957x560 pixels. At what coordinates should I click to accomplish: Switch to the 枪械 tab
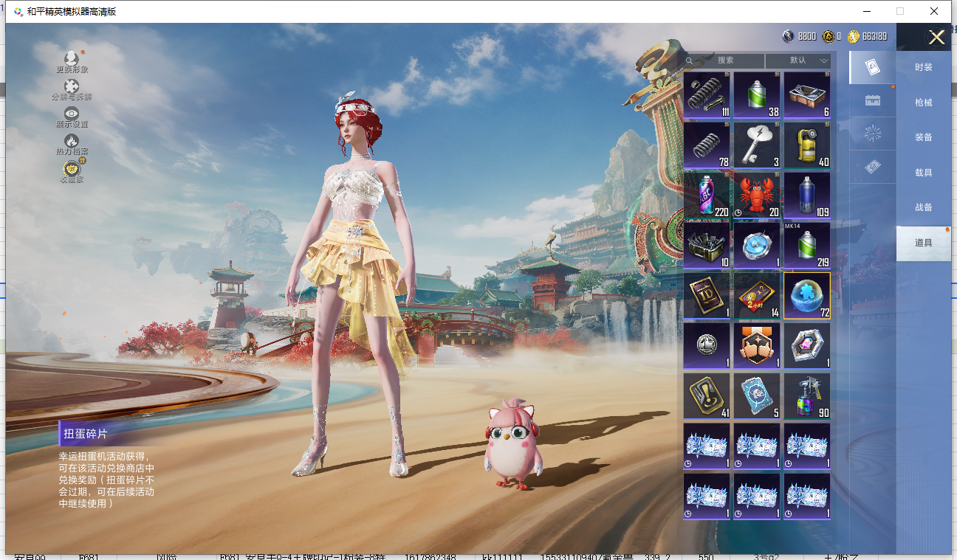[x=924, y=103]
